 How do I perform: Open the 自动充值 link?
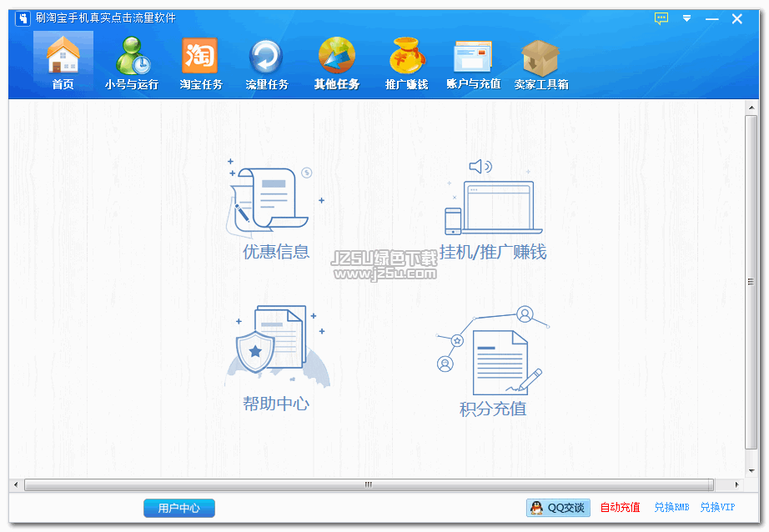coord(620,508)
